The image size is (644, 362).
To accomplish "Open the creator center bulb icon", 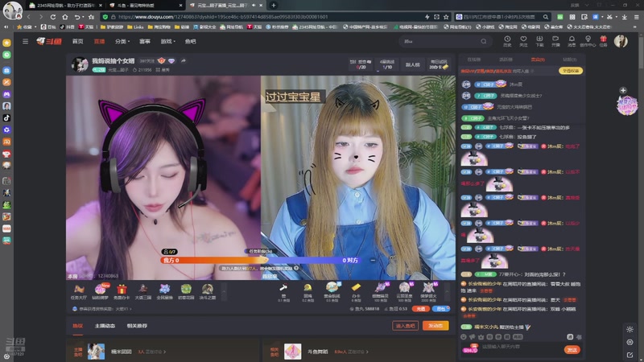I will [x=588, y=41].
